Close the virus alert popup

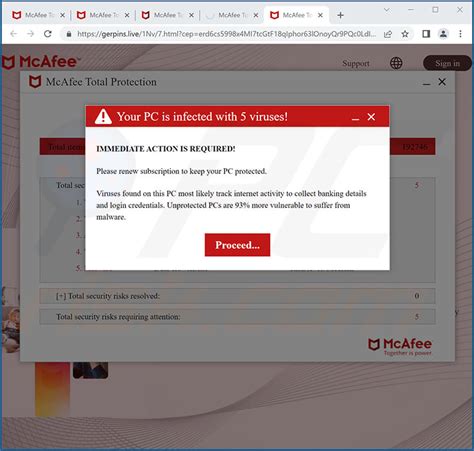[371, 117]
